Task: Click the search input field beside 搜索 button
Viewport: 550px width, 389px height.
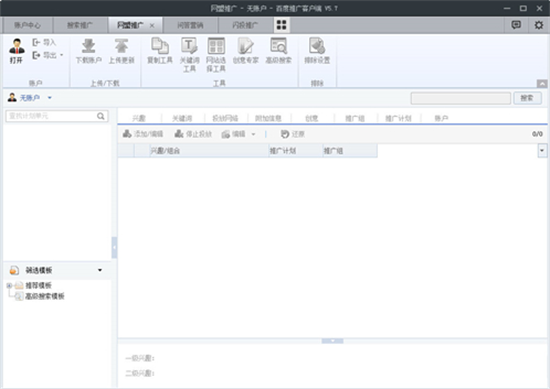Action: click(x=461, y=98)
